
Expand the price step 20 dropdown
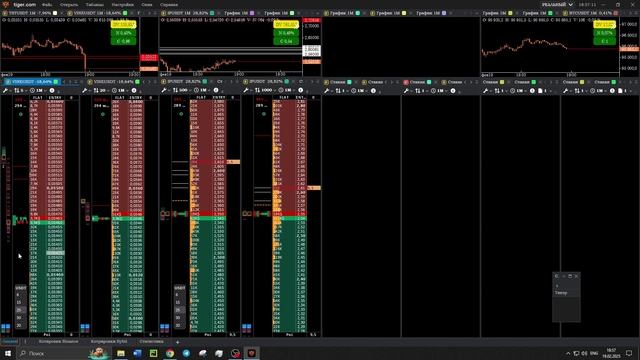[101, 90]
